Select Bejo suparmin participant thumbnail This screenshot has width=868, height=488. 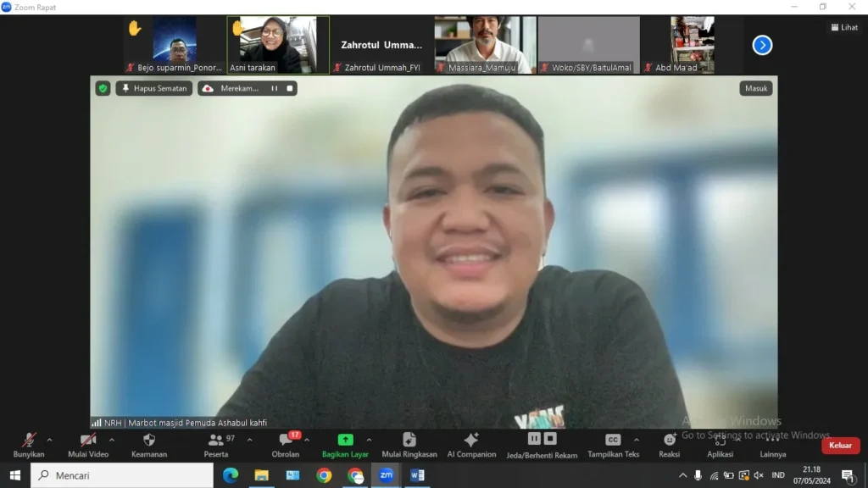click(x=175, y=45)
